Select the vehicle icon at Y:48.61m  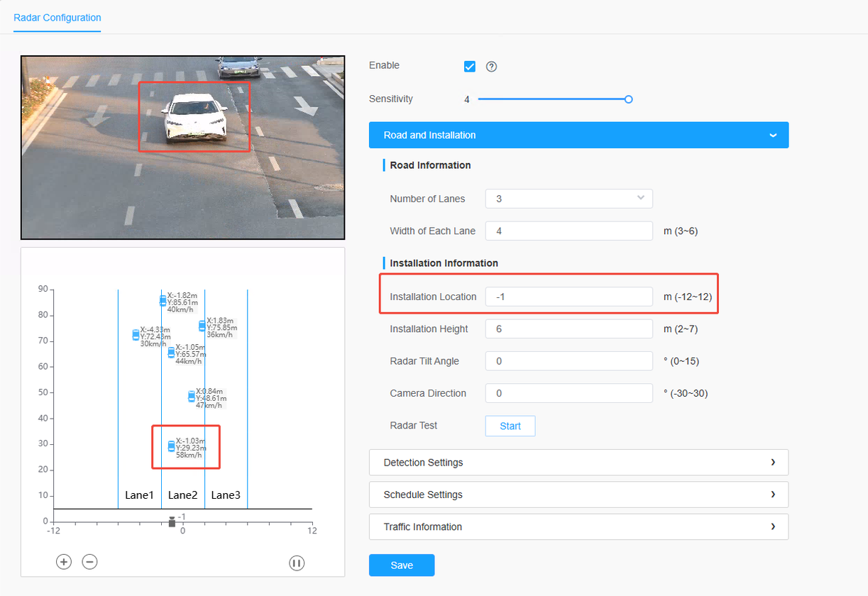(x=191, y=397)
